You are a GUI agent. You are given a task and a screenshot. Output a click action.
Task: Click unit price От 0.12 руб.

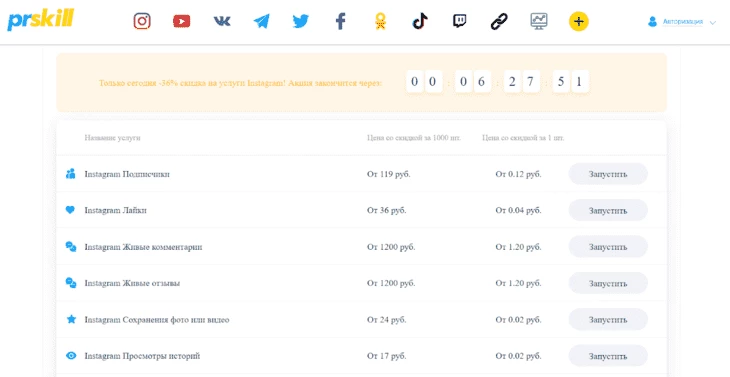tap(518, 174)
